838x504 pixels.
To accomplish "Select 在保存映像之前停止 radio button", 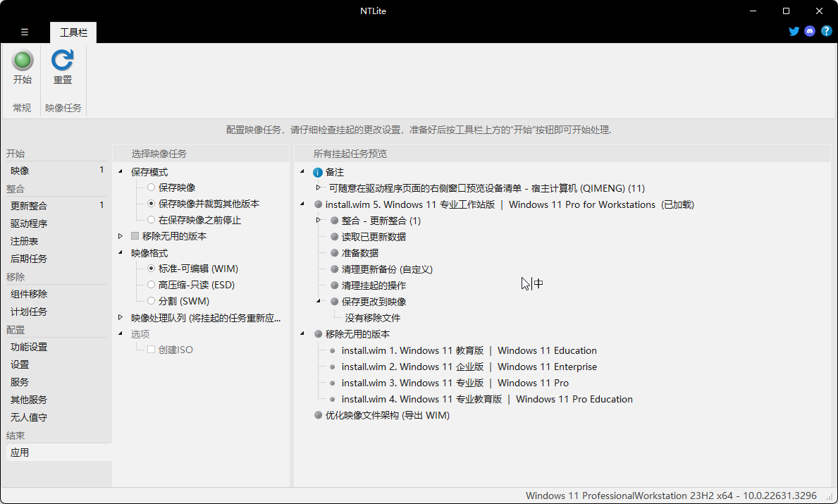I will click(152, 220).
